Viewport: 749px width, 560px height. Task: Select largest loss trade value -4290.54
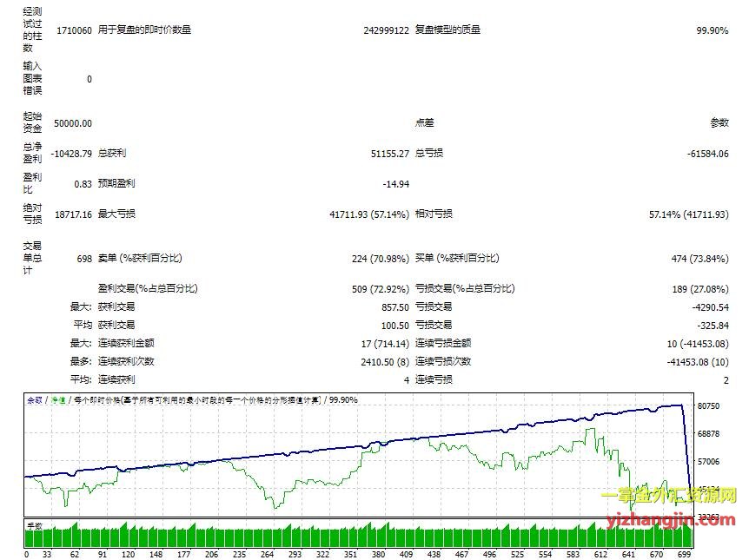[x=710, y=307]
